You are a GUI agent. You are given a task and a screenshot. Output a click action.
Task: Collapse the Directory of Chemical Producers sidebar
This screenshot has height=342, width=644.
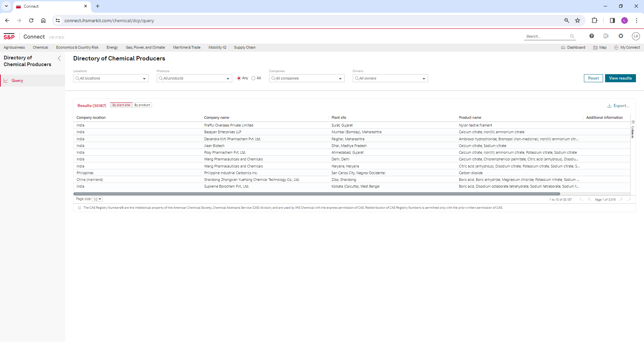[59, 58]
